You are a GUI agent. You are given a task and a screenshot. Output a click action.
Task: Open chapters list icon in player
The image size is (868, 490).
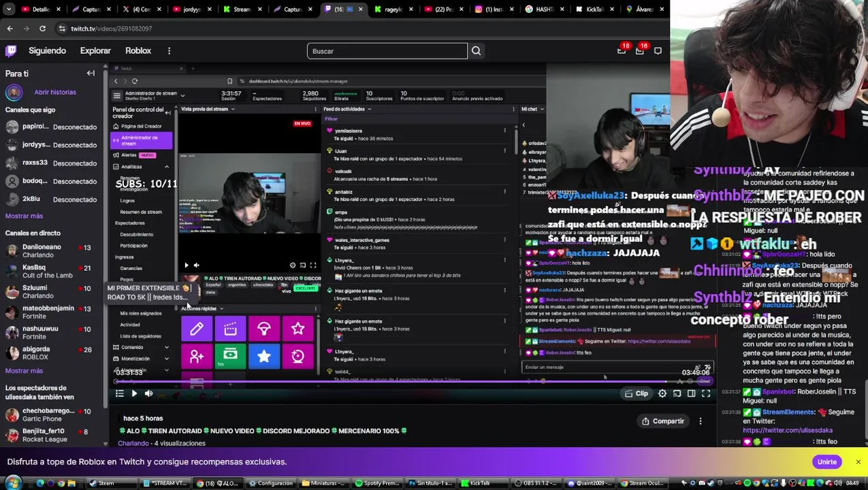point(120,393)
